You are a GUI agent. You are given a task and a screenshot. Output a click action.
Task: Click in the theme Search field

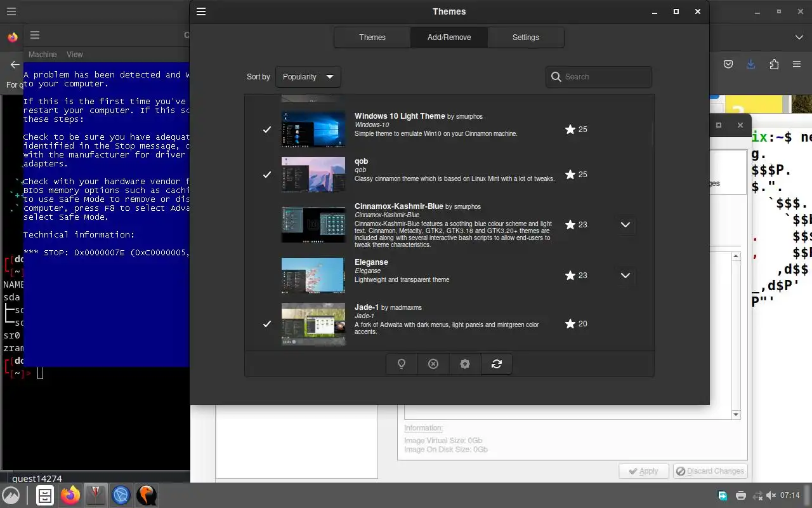pos(599,77)
